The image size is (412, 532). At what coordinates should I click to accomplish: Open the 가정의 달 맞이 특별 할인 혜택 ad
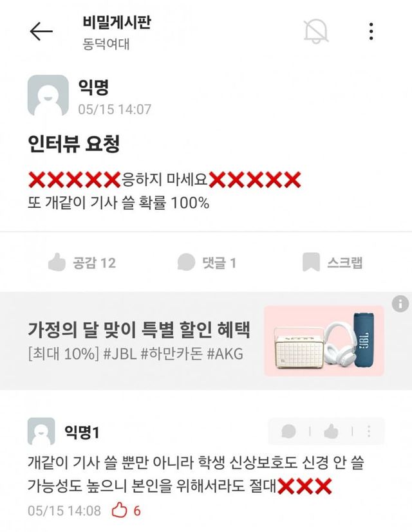point(138,329)
